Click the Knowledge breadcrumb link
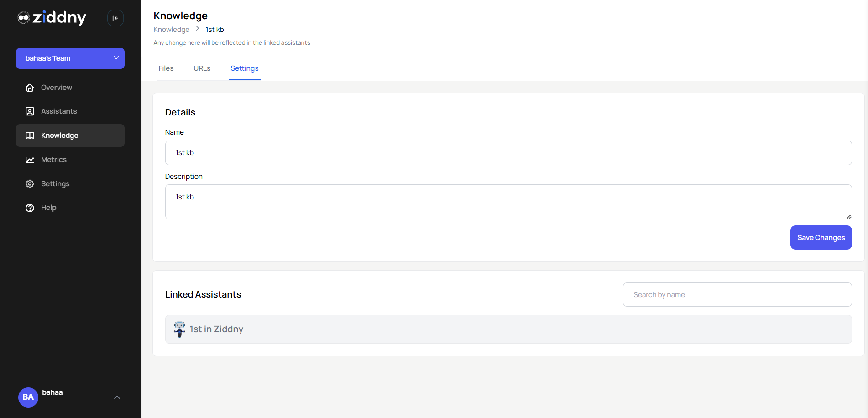The image size is (868, 418). point(171,29)
